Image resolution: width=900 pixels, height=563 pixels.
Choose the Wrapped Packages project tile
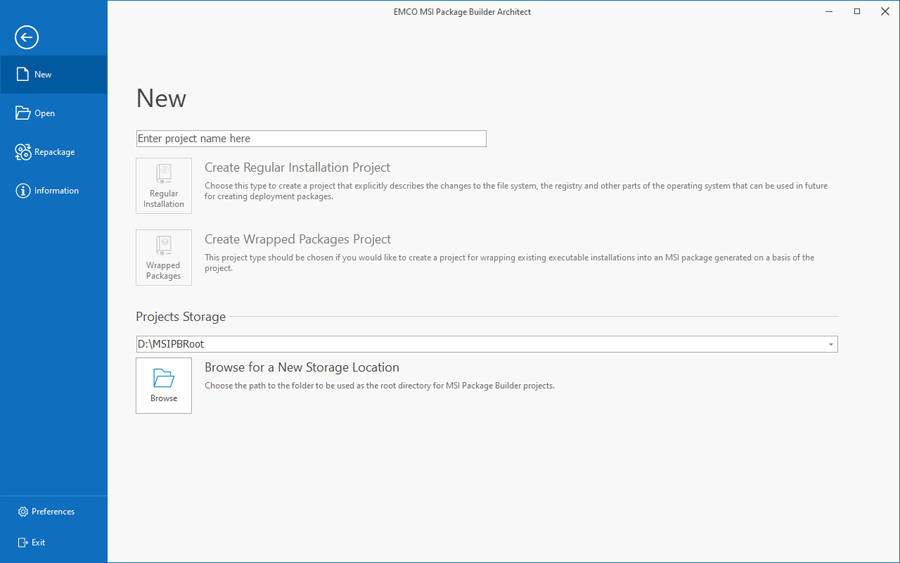click(x=164, y=258)
